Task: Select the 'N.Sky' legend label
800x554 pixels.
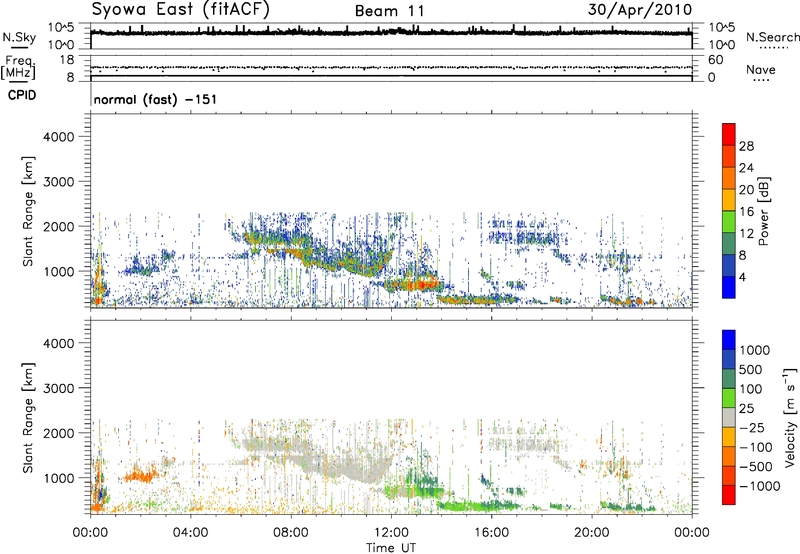Action: [x=19, y=37]
